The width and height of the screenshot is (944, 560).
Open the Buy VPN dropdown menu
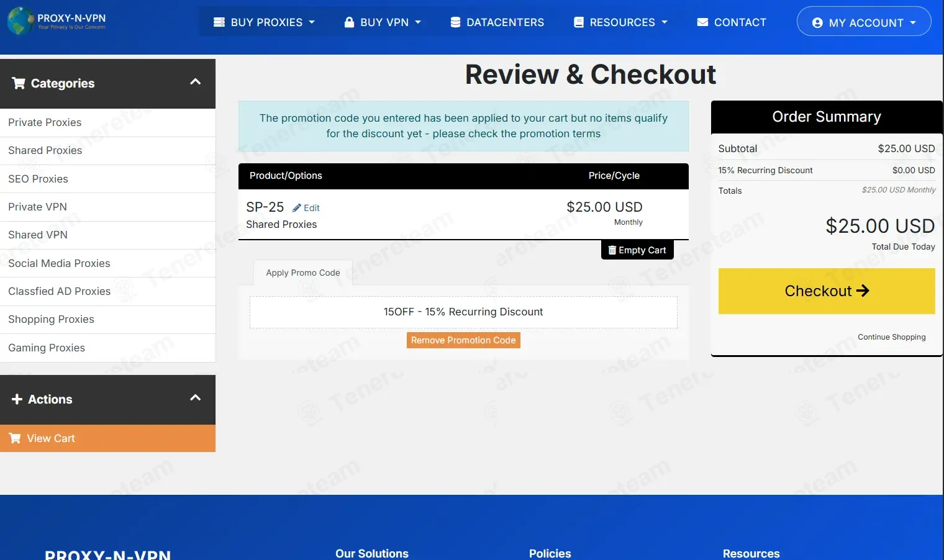pos(383,22)
